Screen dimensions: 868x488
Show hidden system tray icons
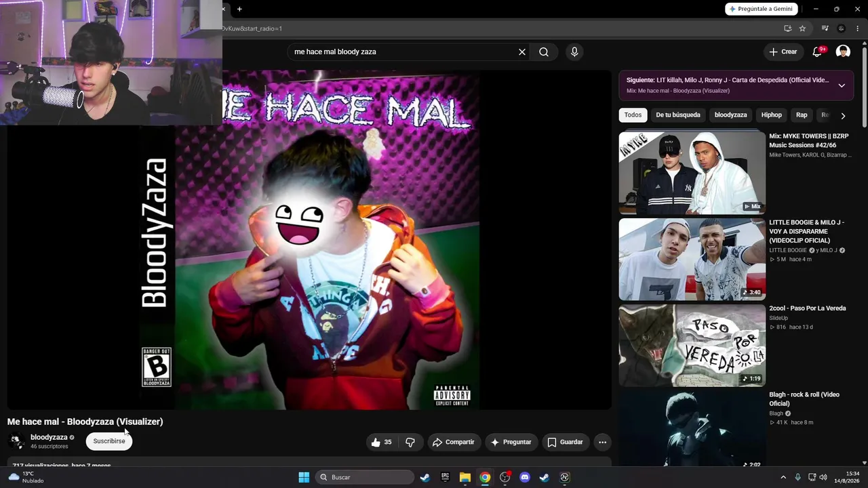pos(783,477)
